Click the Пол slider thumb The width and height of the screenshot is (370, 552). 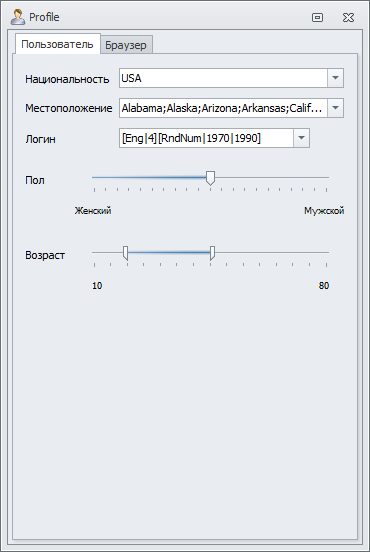coord(211,178)
